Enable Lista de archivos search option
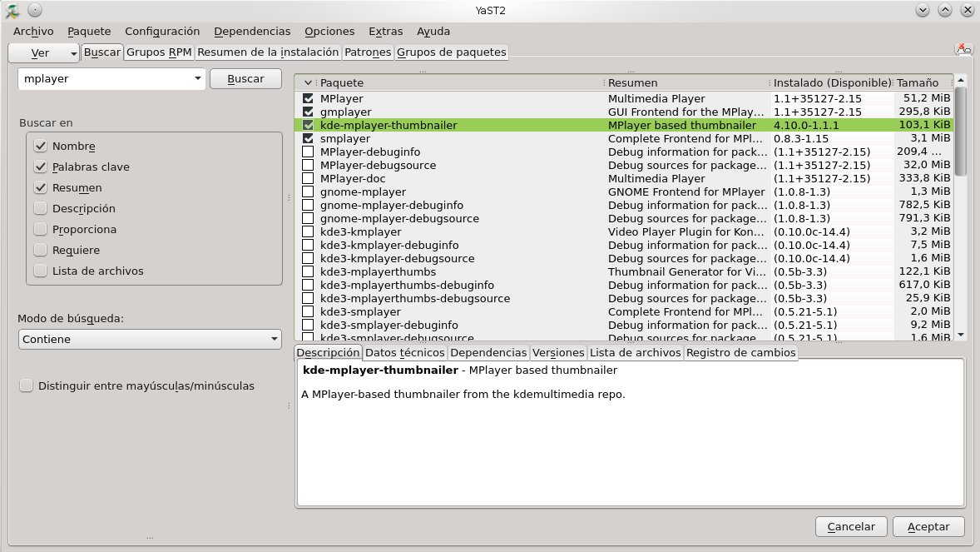The height and width of the screenshot is (552, 980). click(x=41, y=271)
